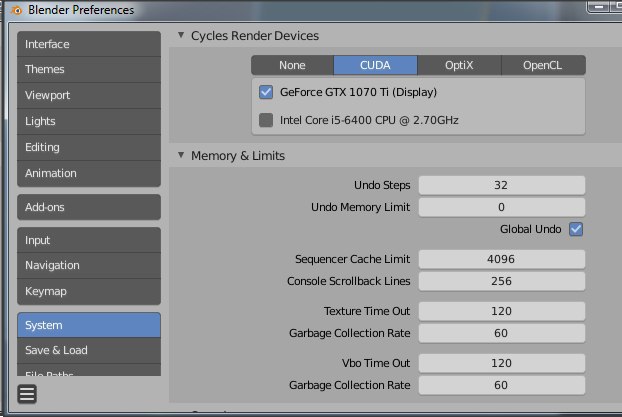Click 'Intel Core i5-6400 CPU @ 2.70GHz' label
622x417 pixels.
point(369,120)
